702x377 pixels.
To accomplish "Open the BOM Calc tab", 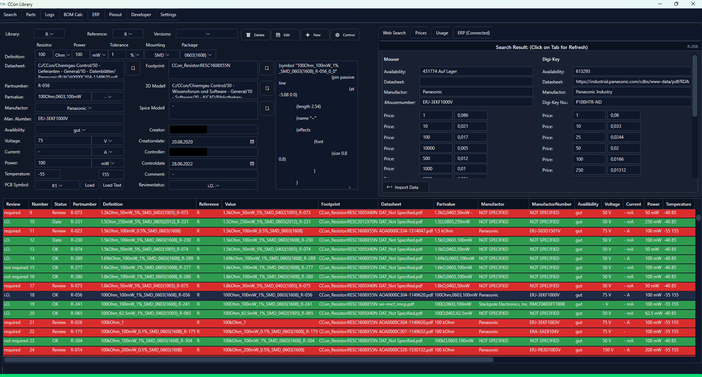I will (x=73, y=15).
